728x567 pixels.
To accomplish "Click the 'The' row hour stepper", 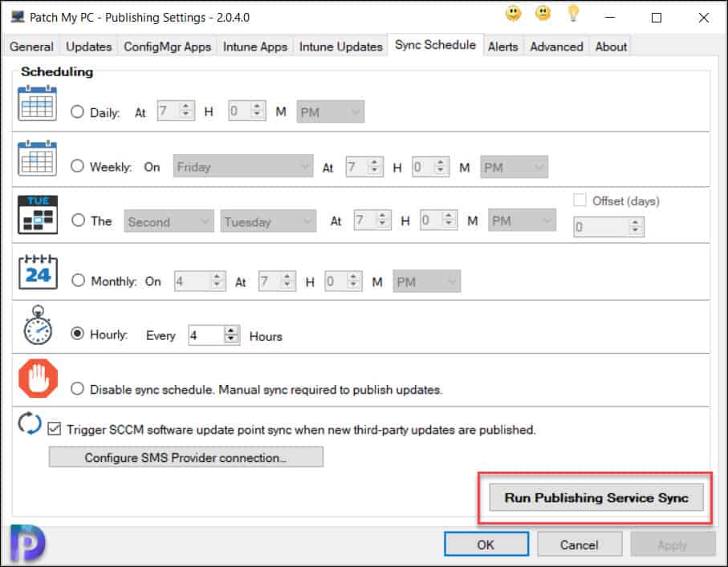I will coord(372,220).
